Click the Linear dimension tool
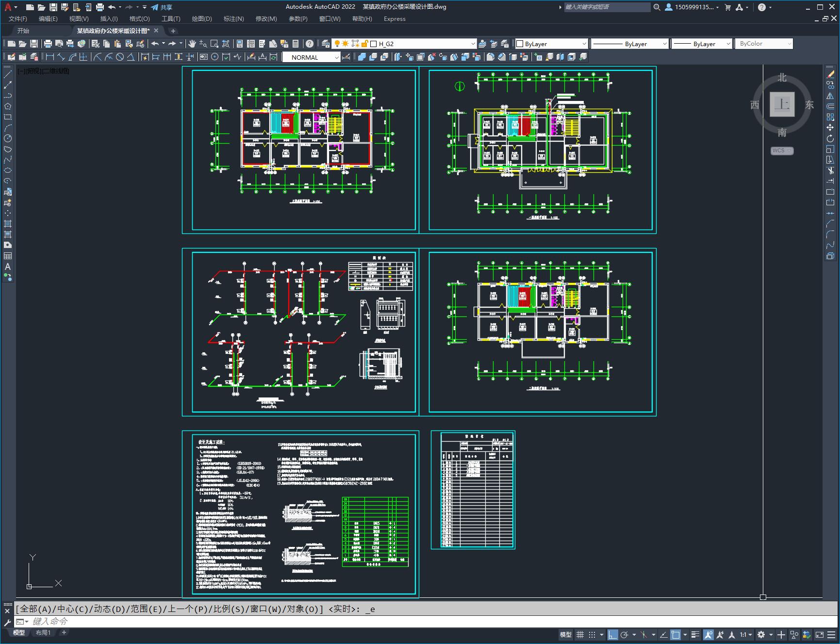Viewport: 840px width, 644px height. tap(49, 57)
